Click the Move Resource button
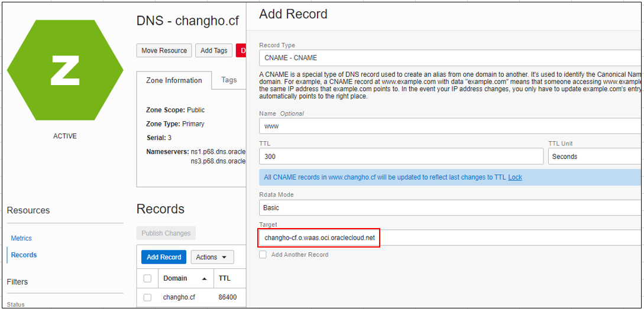The height and width of the screenshot is (309, 644). point(164,50)
